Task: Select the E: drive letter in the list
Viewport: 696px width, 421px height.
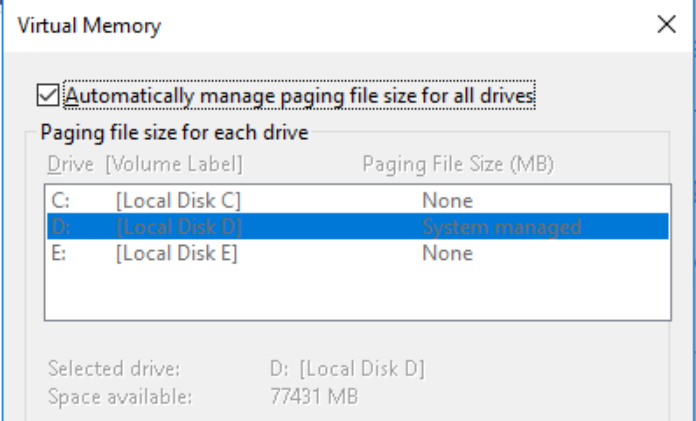Action: point(58,253)
